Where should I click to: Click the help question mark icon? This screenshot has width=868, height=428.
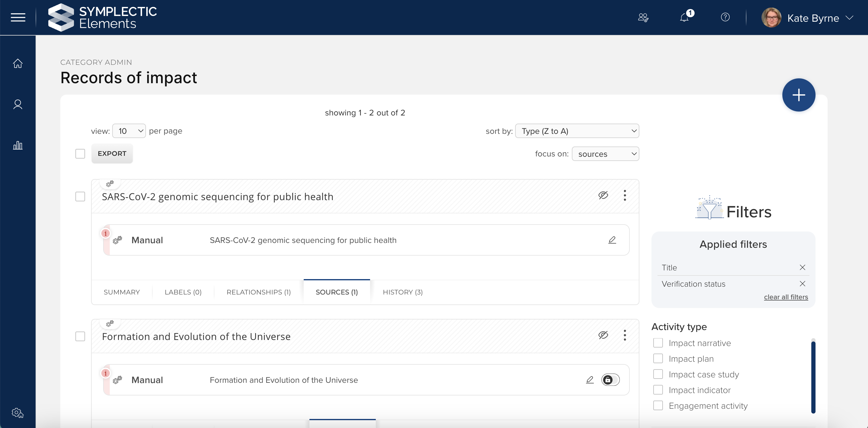[725, 17]
